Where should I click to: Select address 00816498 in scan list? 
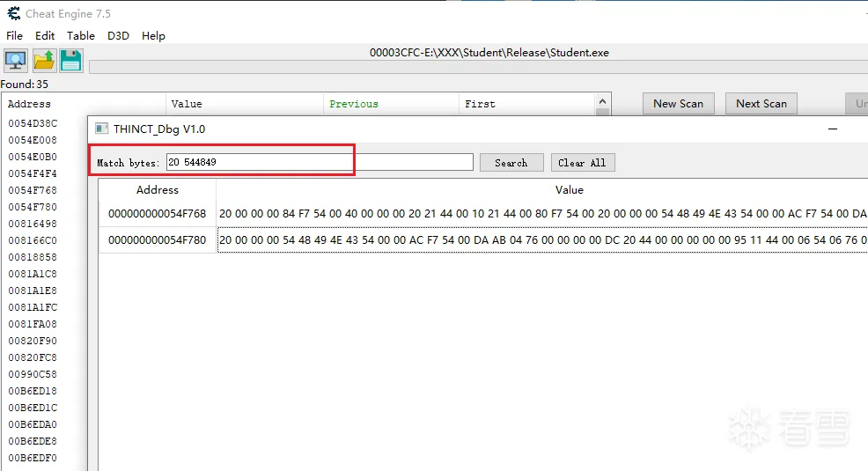coord(33,224)
